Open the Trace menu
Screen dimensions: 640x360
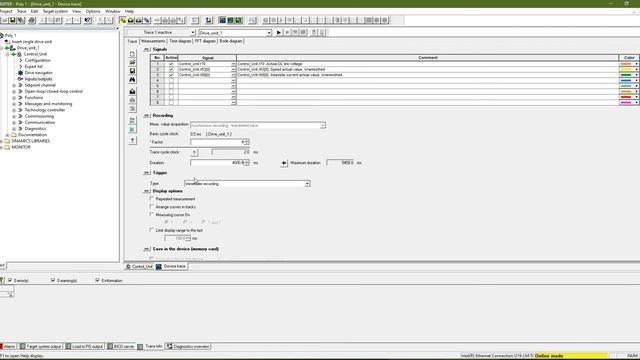click(x=22, y=11)
